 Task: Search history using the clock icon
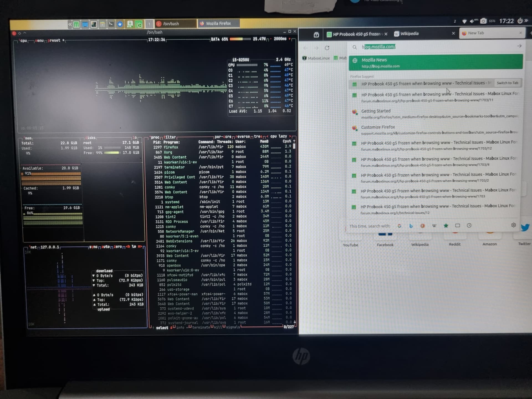469,226
